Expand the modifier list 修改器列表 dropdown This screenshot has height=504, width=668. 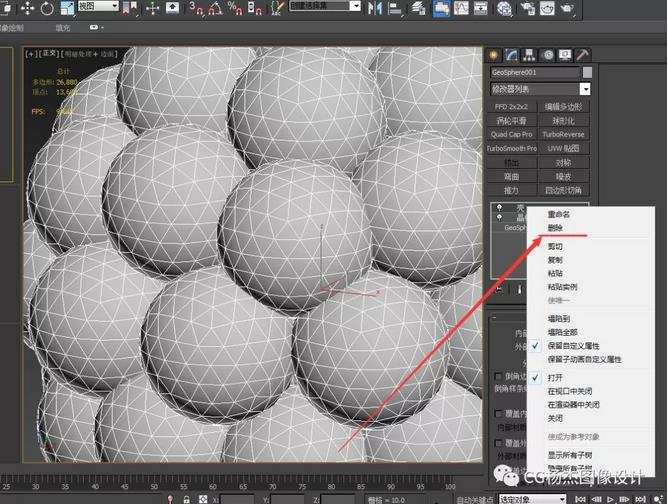tap(540, 89)
